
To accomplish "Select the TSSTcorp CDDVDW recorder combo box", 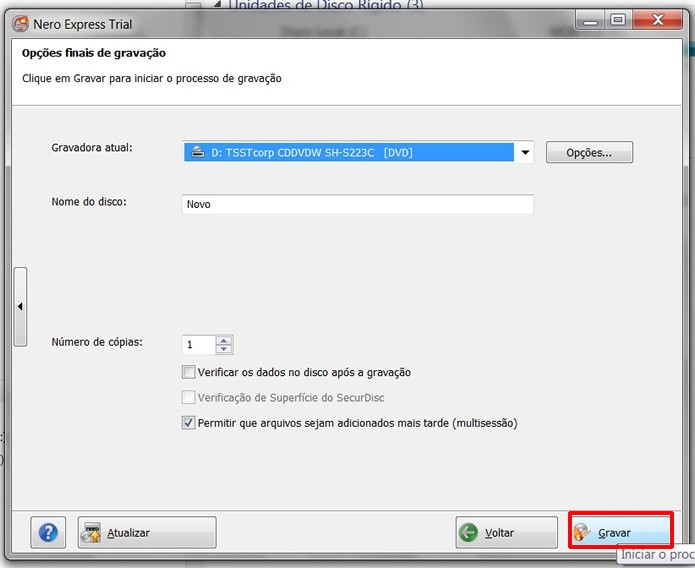I will click(358, 152).
